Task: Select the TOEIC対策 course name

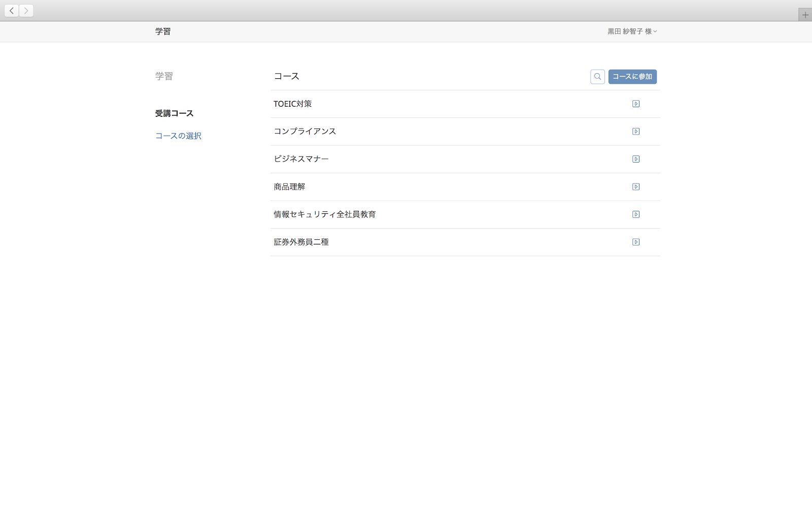Action: tap(293, 104)
